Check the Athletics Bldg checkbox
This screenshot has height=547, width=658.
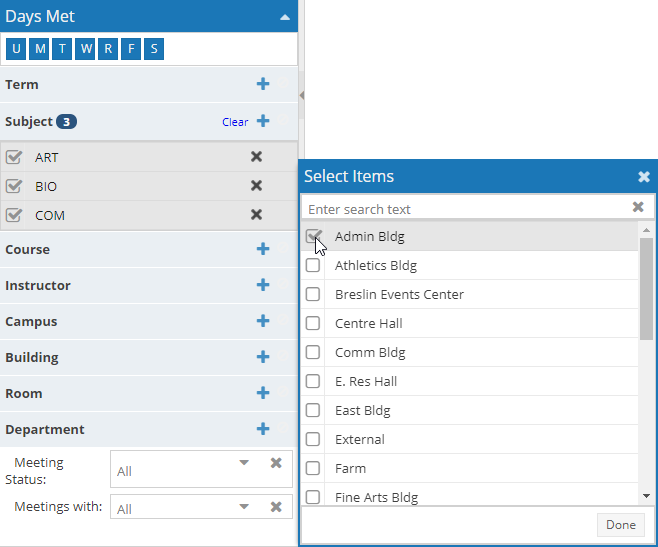coord(313,265)
